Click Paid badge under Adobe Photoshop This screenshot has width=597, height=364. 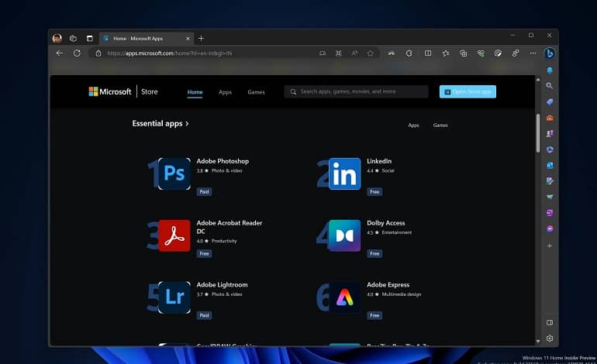(x=204, y=192)
